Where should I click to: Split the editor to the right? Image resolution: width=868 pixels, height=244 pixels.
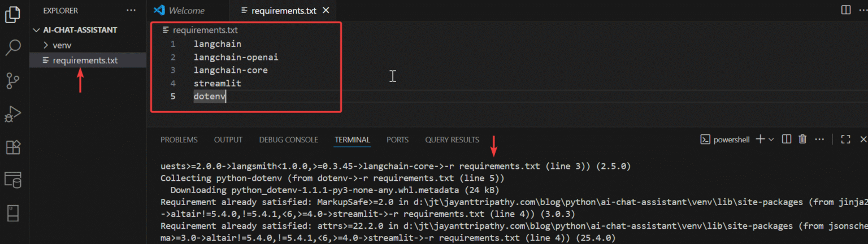[x=846, y=10]
